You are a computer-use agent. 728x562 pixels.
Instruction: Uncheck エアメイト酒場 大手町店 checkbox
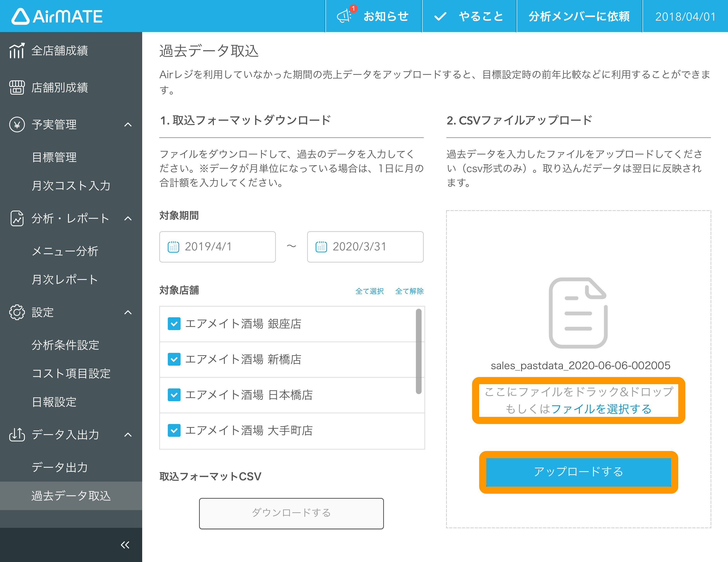174,431
